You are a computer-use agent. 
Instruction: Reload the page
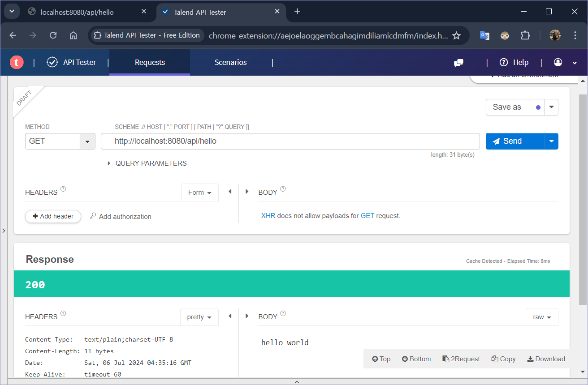coord(53,35)
